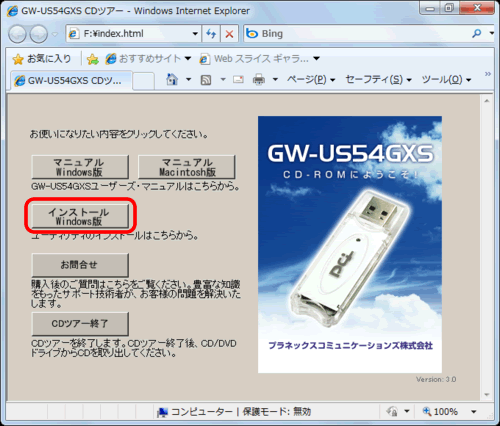500x426 pixels.
Task: Expand the address bar history dropdown
Action: [195, 34]
